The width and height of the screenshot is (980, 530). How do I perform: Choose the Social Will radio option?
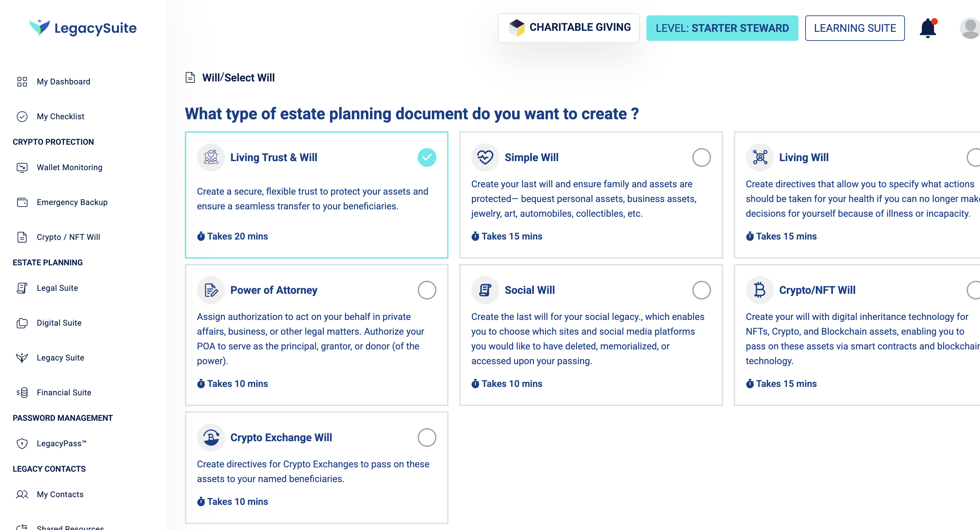701,290
